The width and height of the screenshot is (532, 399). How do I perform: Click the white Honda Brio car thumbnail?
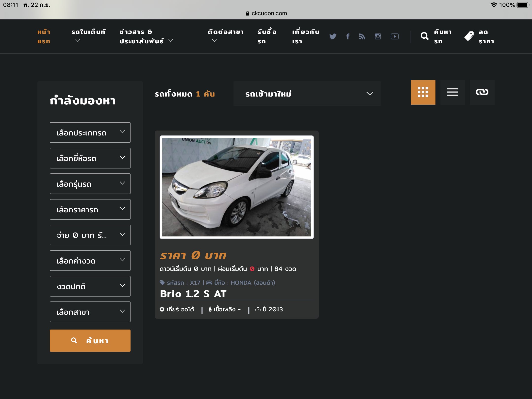tap(236, 187)
